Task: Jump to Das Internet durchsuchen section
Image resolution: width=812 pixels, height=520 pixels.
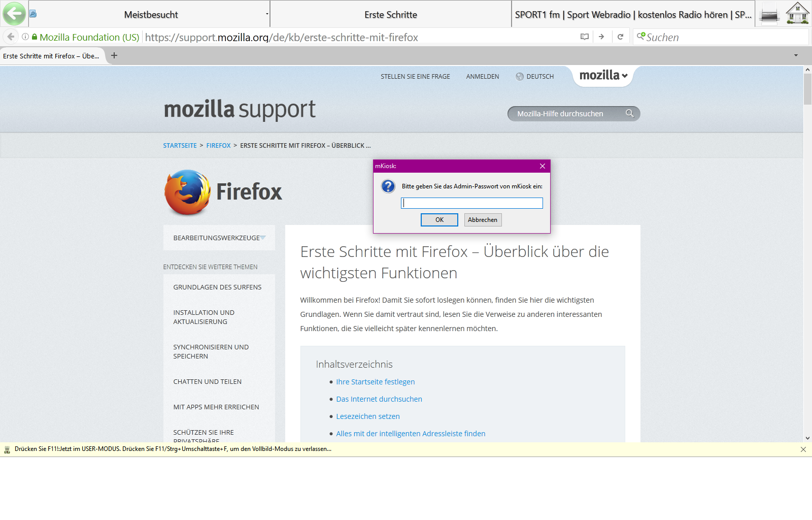Action: 379,399
